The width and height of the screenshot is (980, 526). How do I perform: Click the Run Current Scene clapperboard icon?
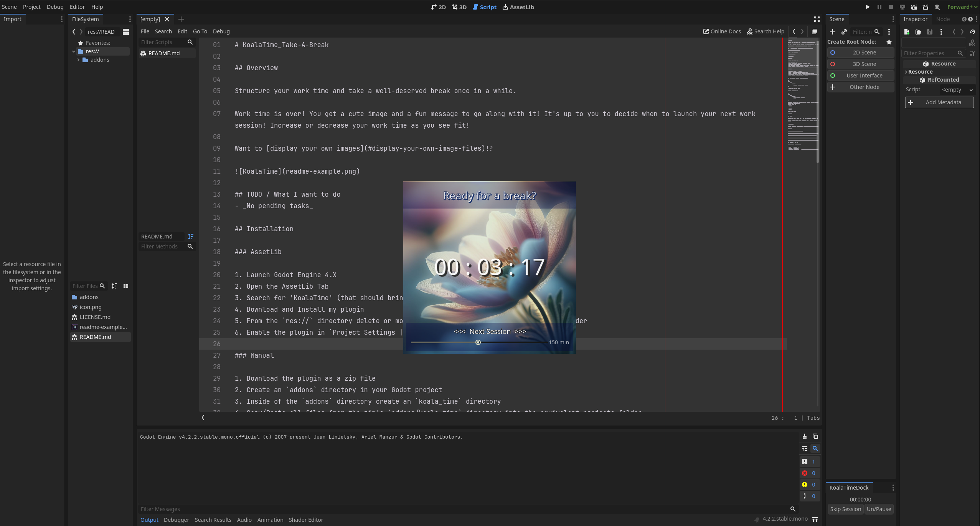(914, 7)
